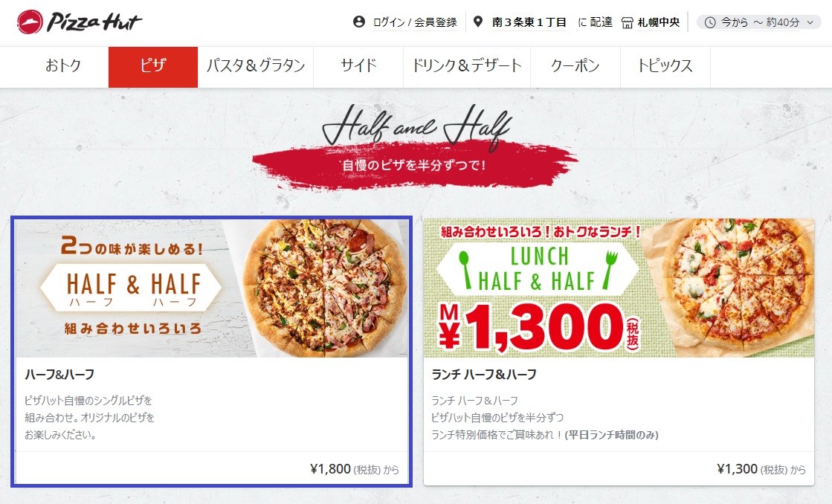The height and width of the screenshot is (504, 832).
Task: Switch to ドリンク＆デザート tab
Action: tap(467, 67)
